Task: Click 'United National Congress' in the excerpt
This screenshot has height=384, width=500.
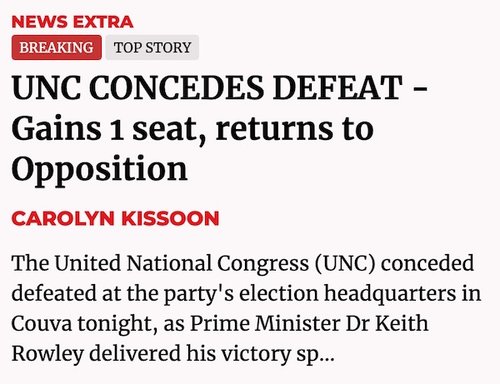Action: [x=181, y=264]
